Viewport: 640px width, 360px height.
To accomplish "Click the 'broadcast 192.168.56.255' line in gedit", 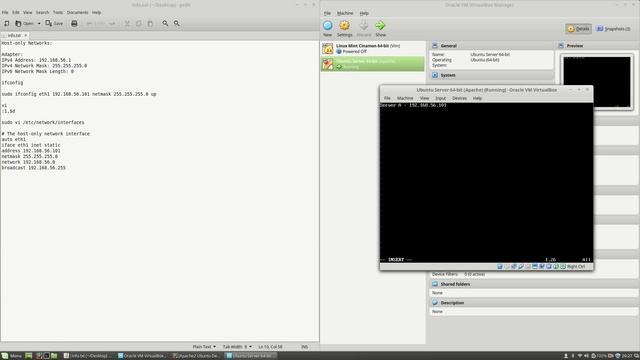I will pos(33,168).
